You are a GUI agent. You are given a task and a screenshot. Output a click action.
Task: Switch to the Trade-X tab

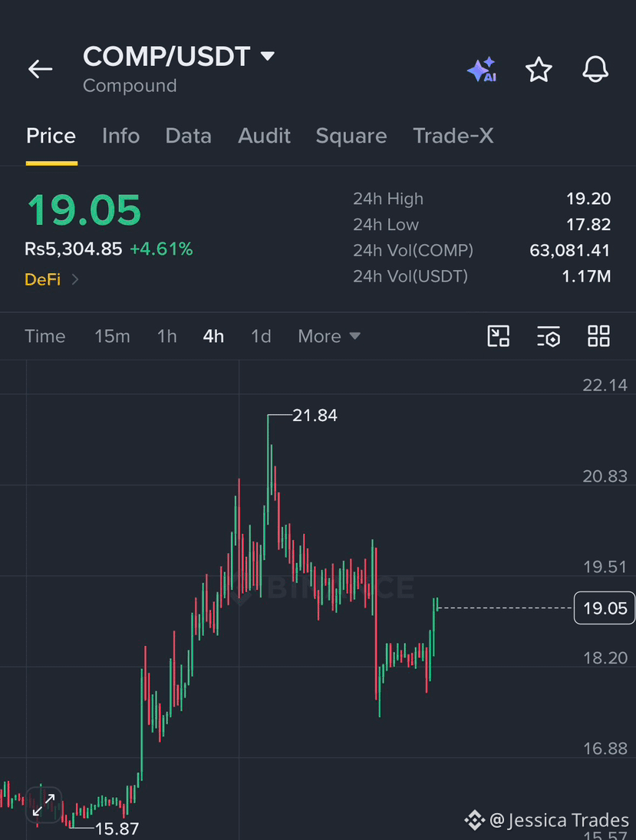tap(453, 136)
